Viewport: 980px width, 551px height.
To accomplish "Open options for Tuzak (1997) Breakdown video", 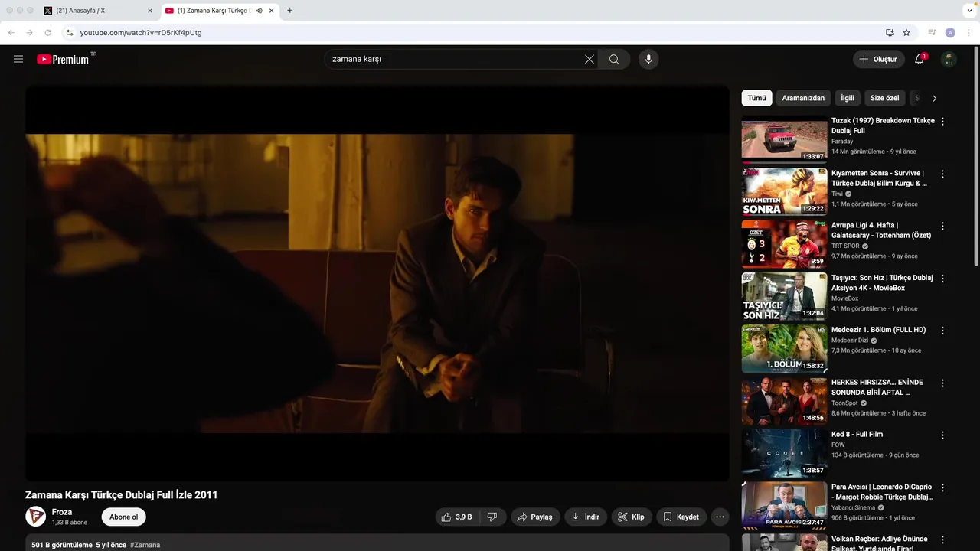I will tap(942, 122).
